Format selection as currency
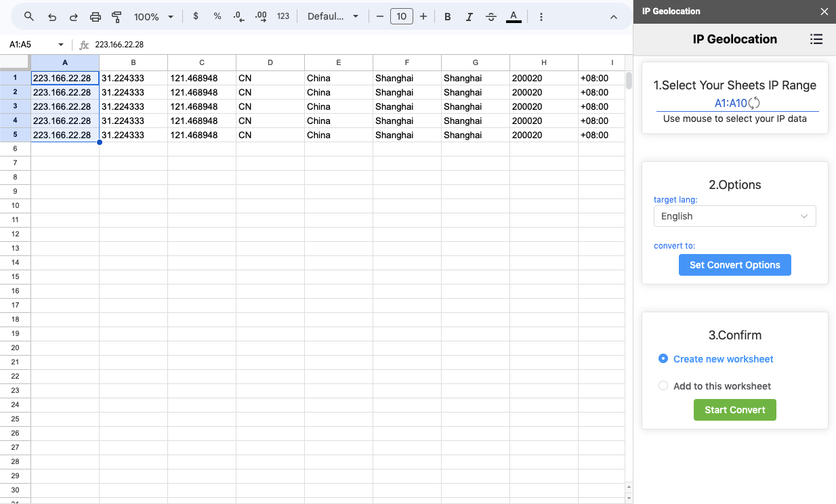The width and height of the screenshot is (836, 504). (x=196, y=16)
